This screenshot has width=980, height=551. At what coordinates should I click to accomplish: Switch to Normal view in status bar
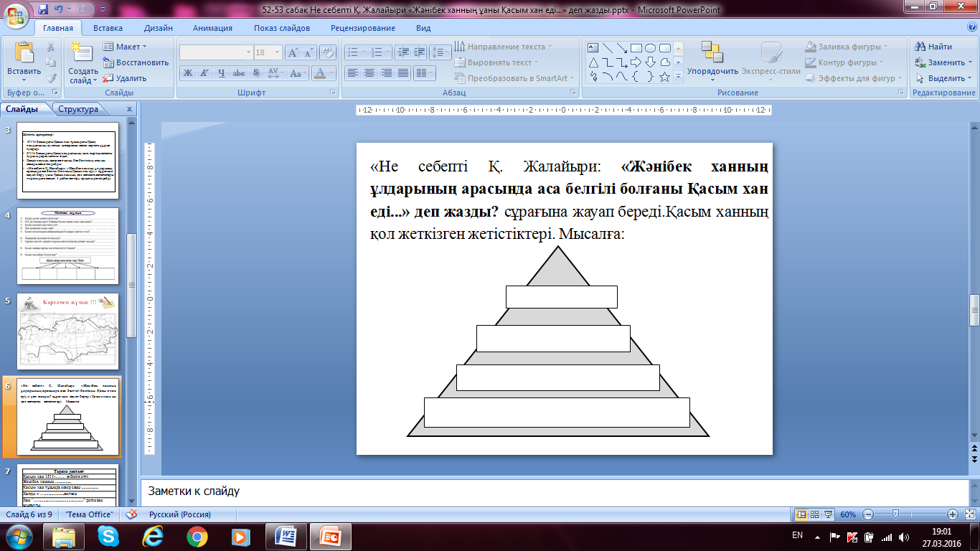click(801, 514)
